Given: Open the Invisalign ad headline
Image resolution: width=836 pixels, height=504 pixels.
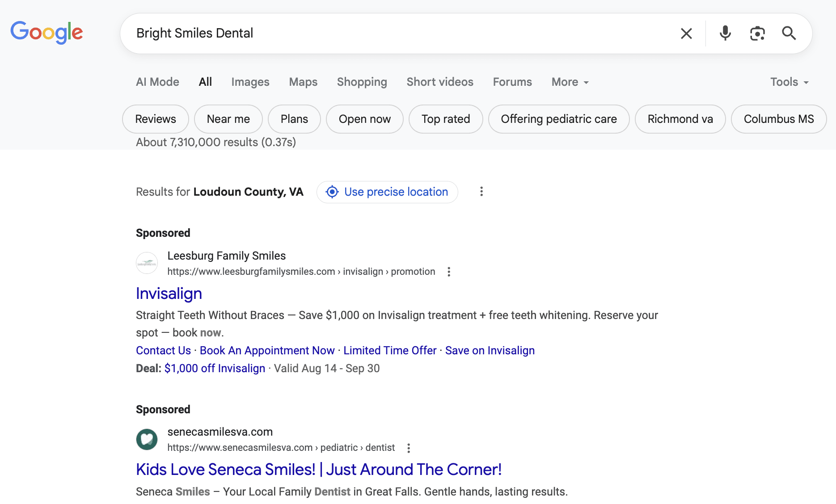Looking at the screenshot, I should (169, 294).
